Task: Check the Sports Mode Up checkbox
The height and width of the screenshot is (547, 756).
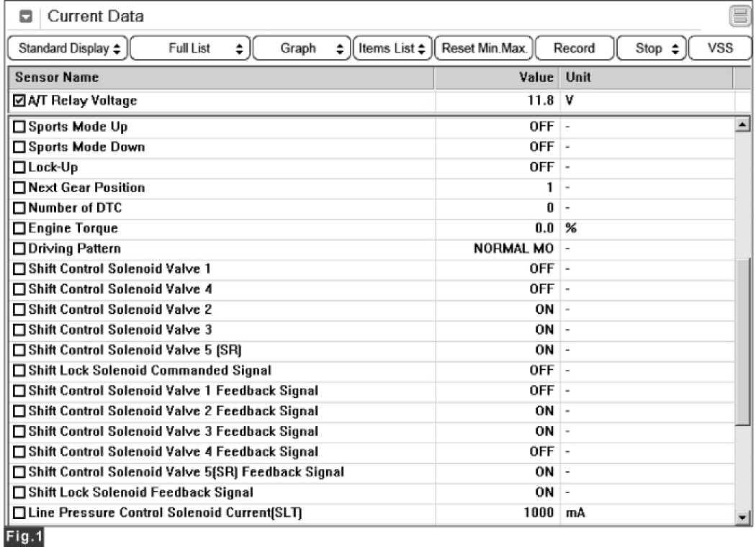Action: [x=19, y=127]
